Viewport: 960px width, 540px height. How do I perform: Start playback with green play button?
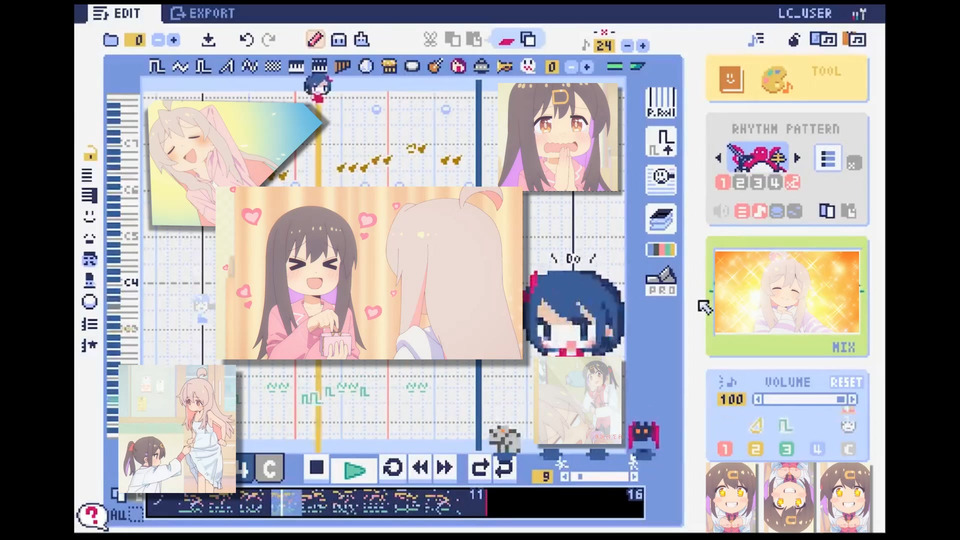coord(354,470)
